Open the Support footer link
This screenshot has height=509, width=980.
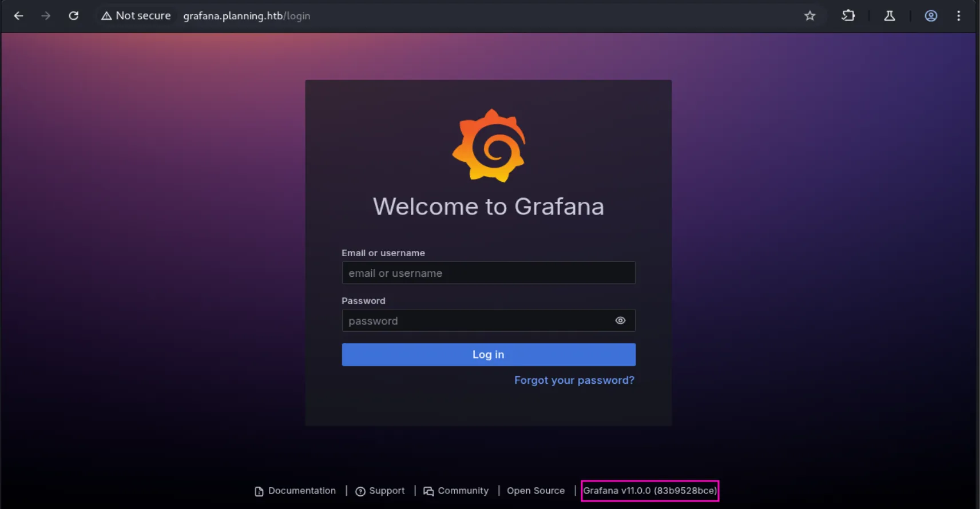tap(386, 491)
